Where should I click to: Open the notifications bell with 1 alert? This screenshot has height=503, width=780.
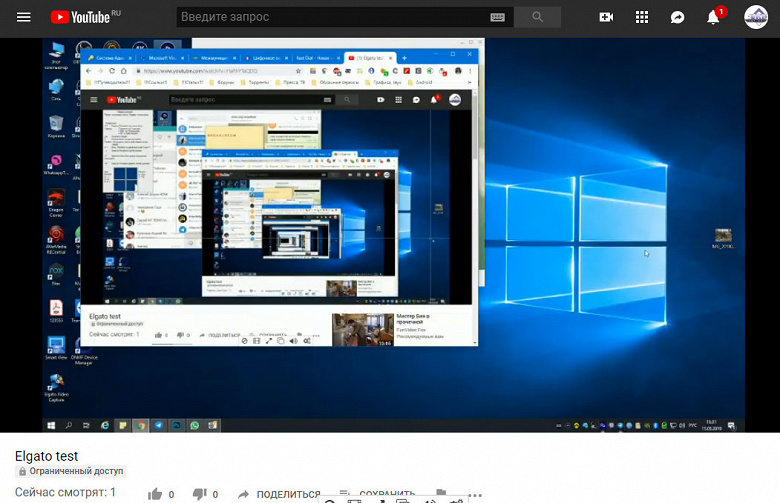[714, 17]
